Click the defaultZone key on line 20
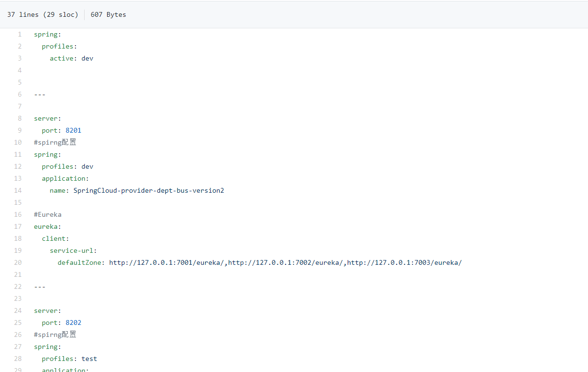588x372 pixels. pos(81,262)
